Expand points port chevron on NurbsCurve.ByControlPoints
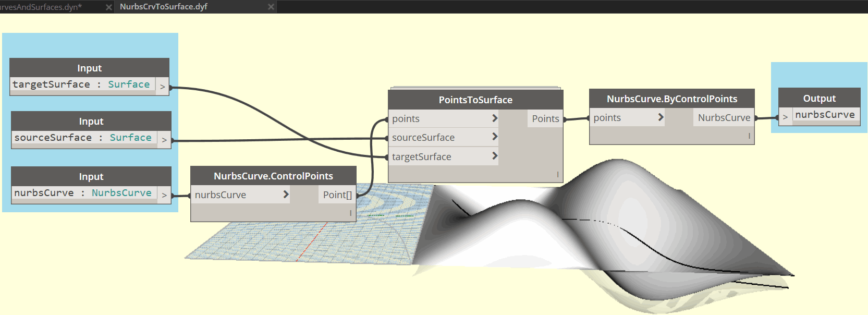 (661, 117)
